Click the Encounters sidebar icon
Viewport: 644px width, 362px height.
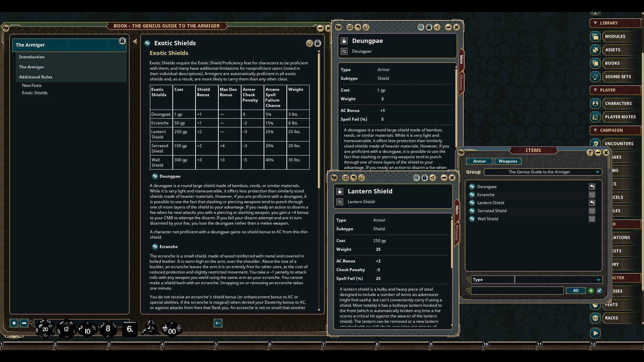pos(595,143)
